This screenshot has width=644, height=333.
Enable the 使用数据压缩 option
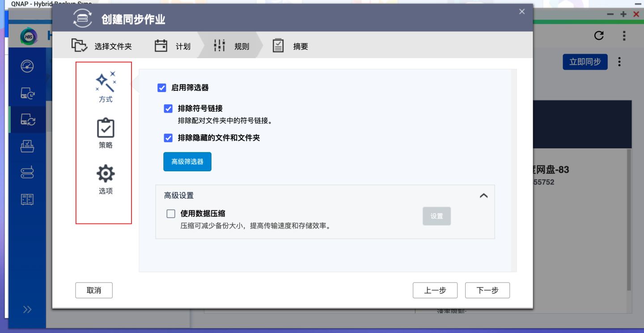171,214
